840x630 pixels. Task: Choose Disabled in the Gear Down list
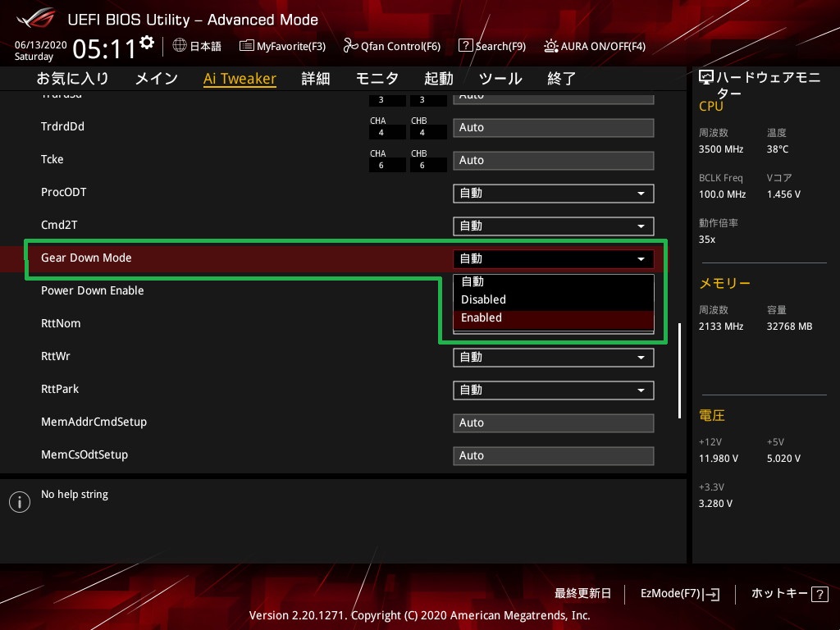tap(554, 299)
